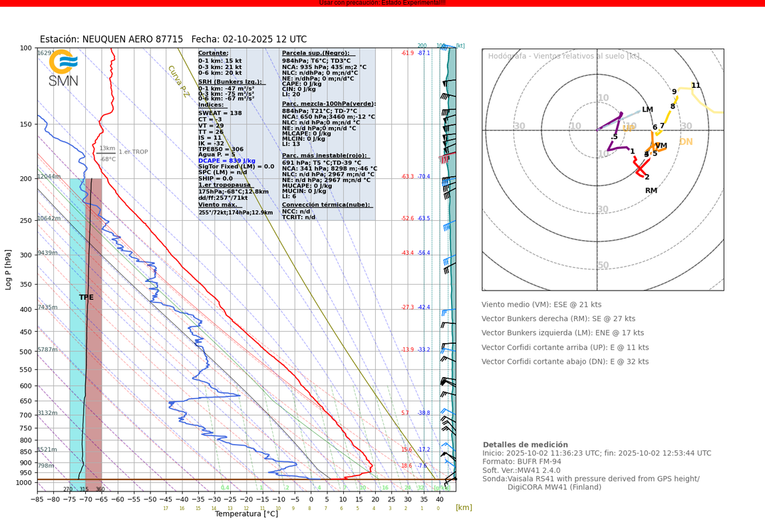Viewport: 765px width, 532px height.
Task: Click the 'Convección térmica(nube):' heading
Action: click(326, 205)
